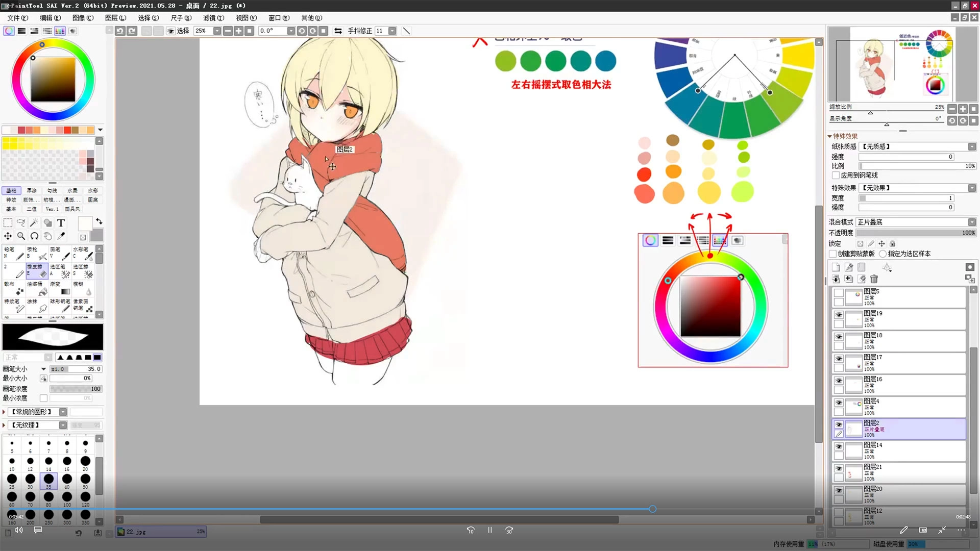Select the text tool
The image size is (980, 551).
pos(61,223)
